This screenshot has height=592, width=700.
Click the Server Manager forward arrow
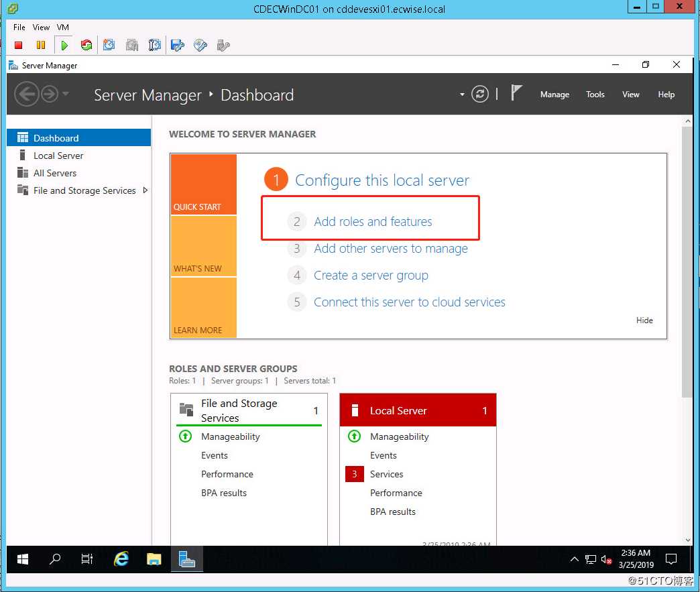[x=49, y=95]
